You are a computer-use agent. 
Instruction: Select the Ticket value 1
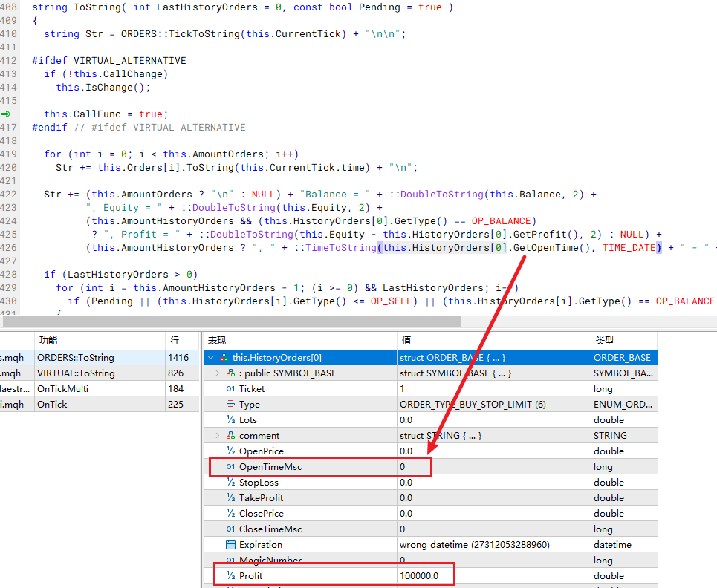coord(402,389)
